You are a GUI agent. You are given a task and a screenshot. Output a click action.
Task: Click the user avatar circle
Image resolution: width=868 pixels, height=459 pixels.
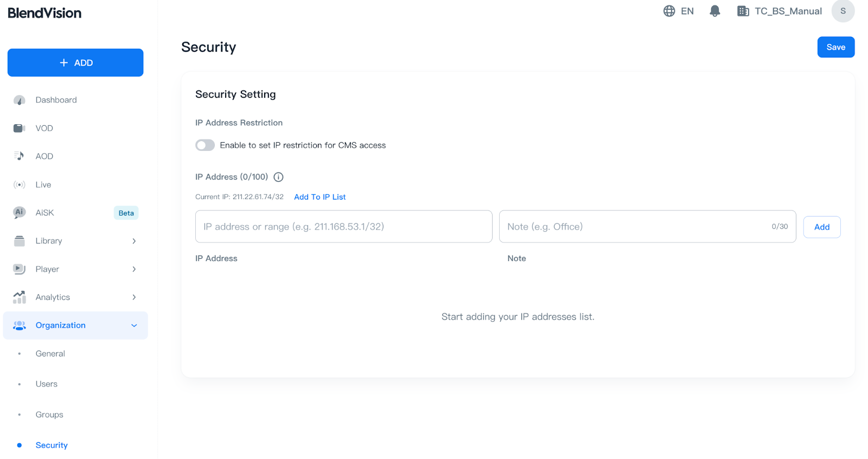[843, 11]
